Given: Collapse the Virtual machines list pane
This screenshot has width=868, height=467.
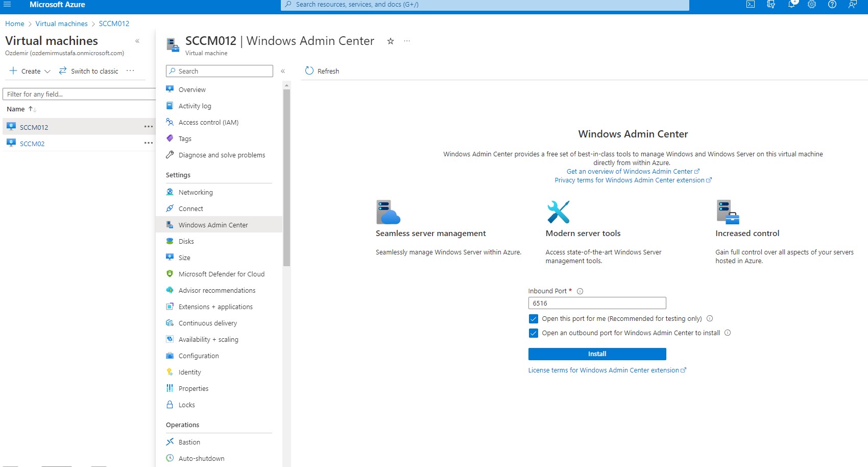Looking at the screenshot, I should coord(137,40).
